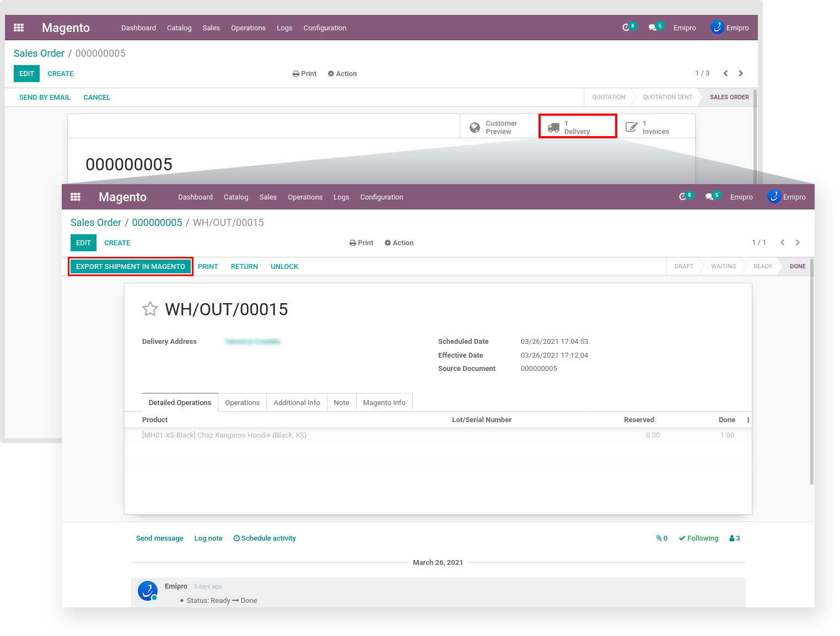Viewport: 840px width, 636px height.
Task: Go to previous record arrow in front window
Action: (782, 242)
